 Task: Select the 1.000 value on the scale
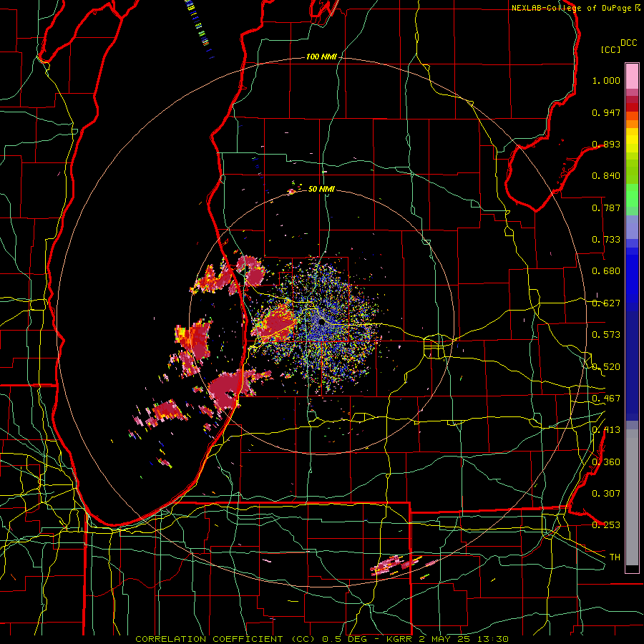pos(606,80)
